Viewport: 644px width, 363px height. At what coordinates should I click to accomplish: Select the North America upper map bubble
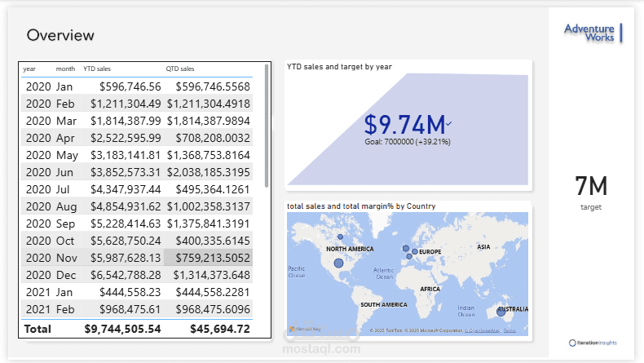pyautogui.click(x=340, y=237)
